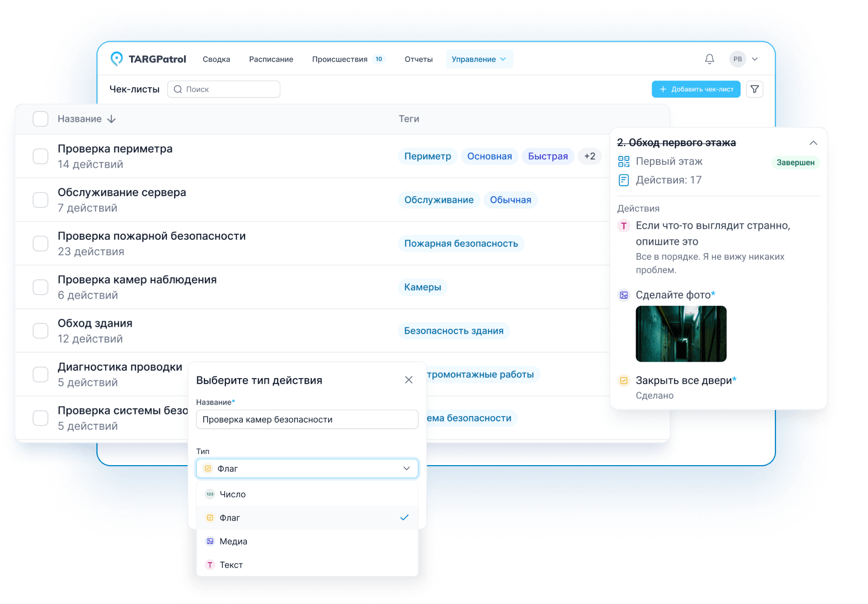Click the Пожарная безопасность tag
The height and width of the screenshot is (604, 868).
tap(461, 244)
